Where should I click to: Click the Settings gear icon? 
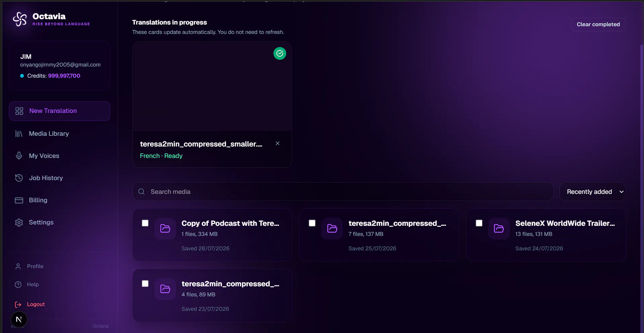19,222
